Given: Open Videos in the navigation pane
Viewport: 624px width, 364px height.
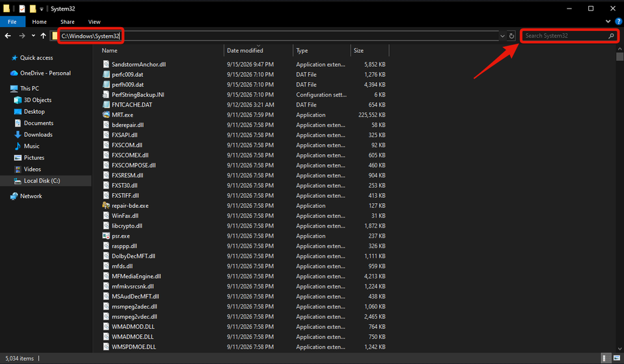Looking at the screenshot, I should pos(32,169).
